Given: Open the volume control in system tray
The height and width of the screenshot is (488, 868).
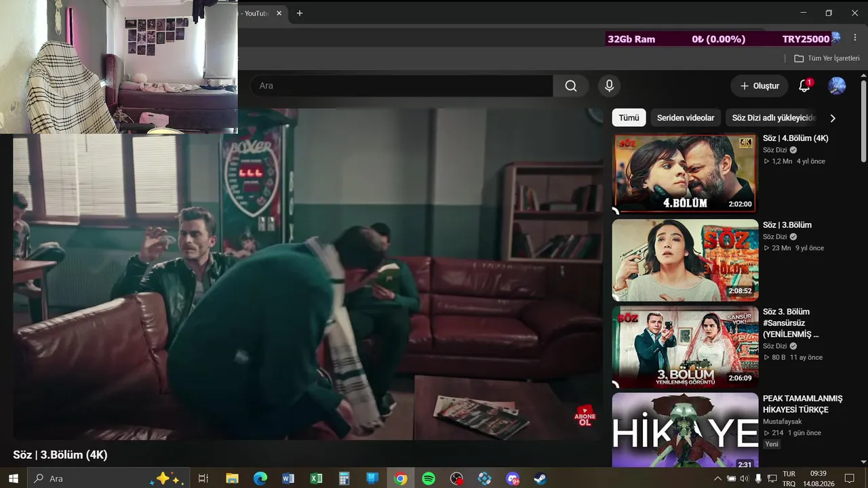Looking at the screenshot, I should (x=745, y=479).
